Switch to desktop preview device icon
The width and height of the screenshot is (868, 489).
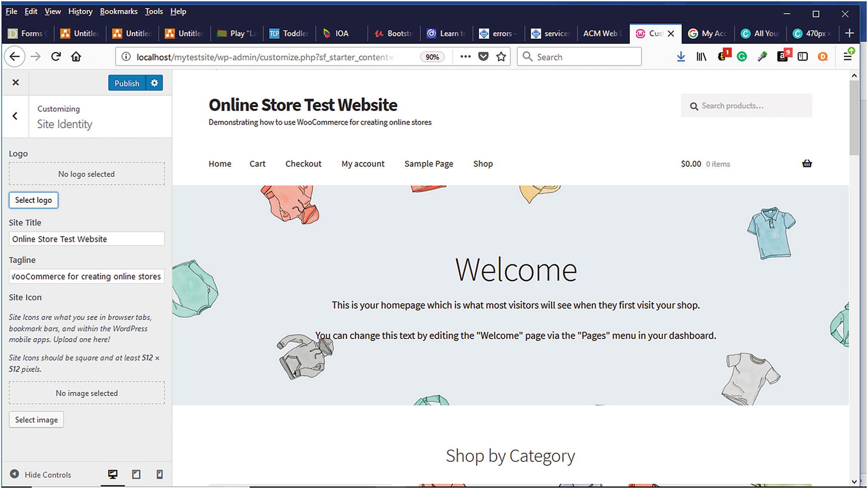coord(113,474)
